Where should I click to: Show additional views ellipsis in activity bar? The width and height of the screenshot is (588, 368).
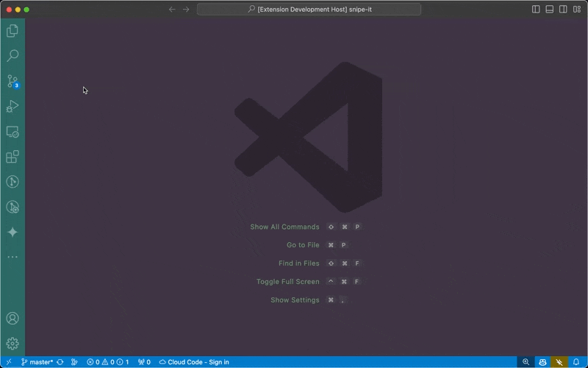point(12,257)
